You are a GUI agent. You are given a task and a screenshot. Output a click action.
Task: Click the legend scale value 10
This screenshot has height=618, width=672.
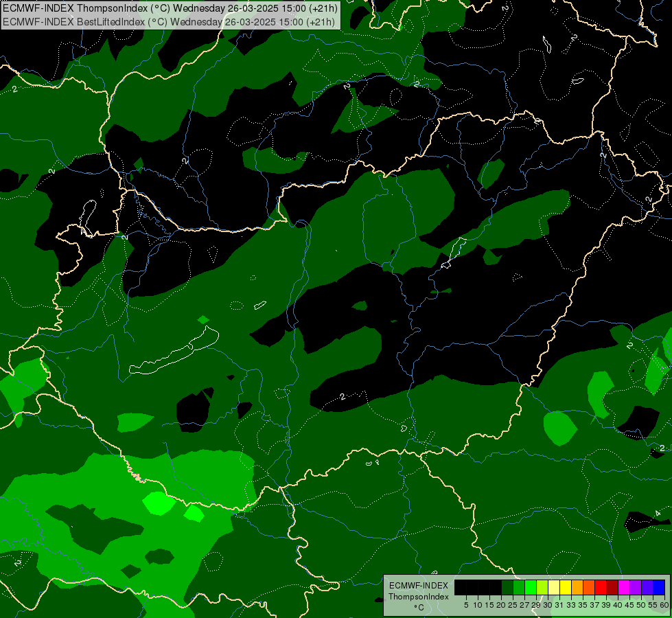coord(478,605)
